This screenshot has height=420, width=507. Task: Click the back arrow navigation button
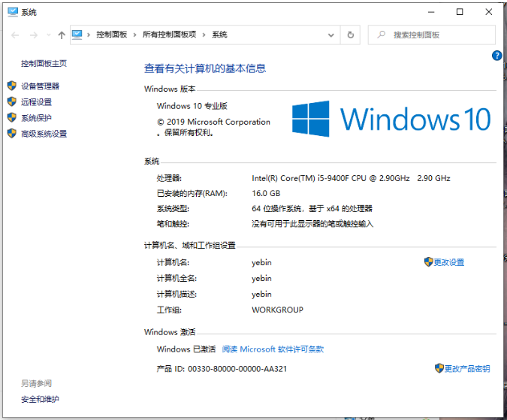tap(16, 35)
